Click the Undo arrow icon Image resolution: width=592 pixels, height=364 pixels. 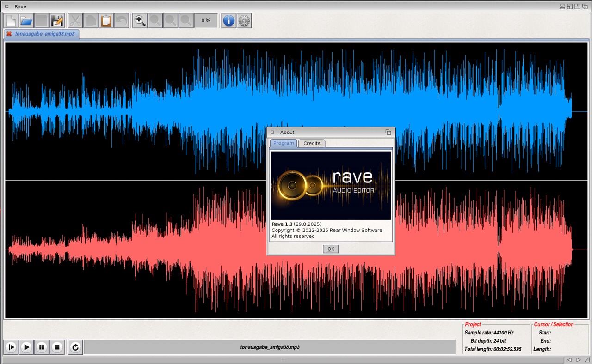121,20
